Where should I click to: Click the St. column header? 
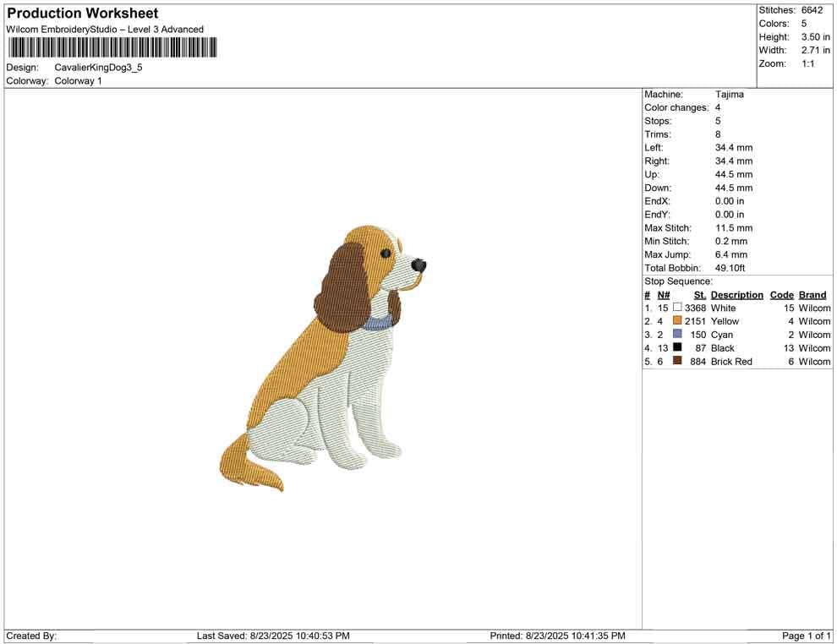699,294
